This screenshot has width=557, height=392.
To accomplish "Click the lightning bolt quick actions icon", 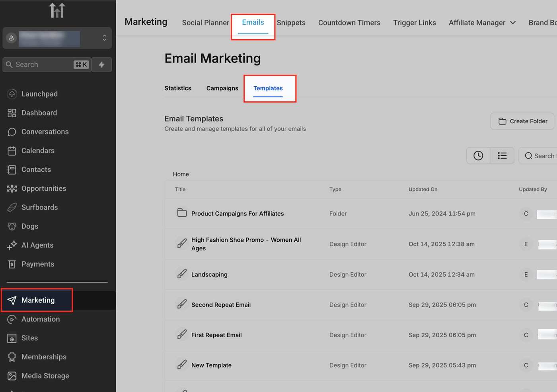I will pyautogui.click(x=101, y=65).
